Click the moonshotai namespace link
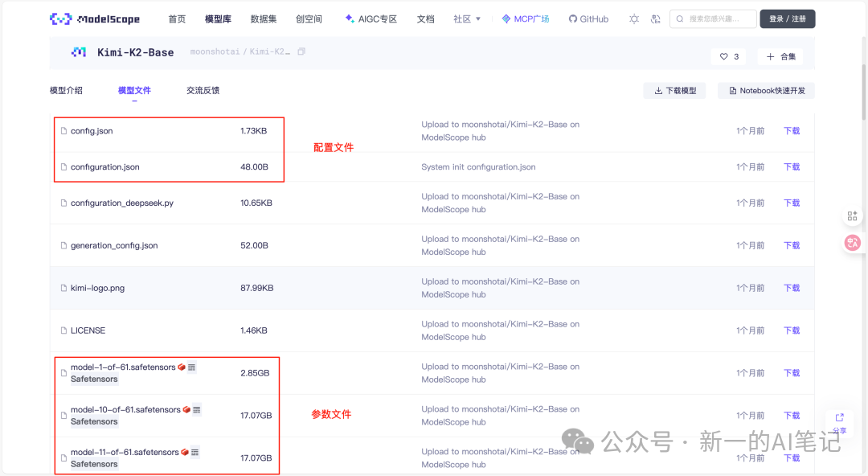The height and width of the screenshot is (476, 868). (215, 51)
